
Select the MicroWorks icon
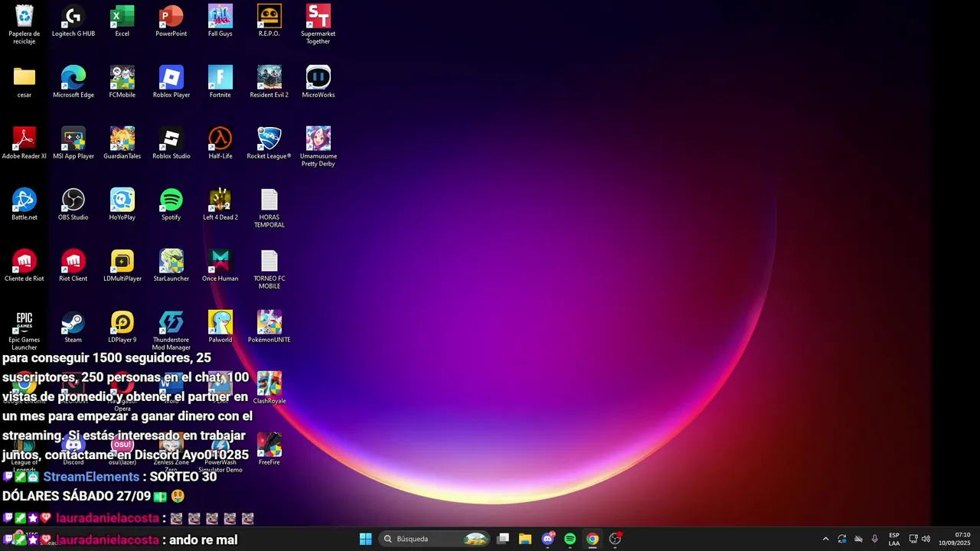(318, 83)
